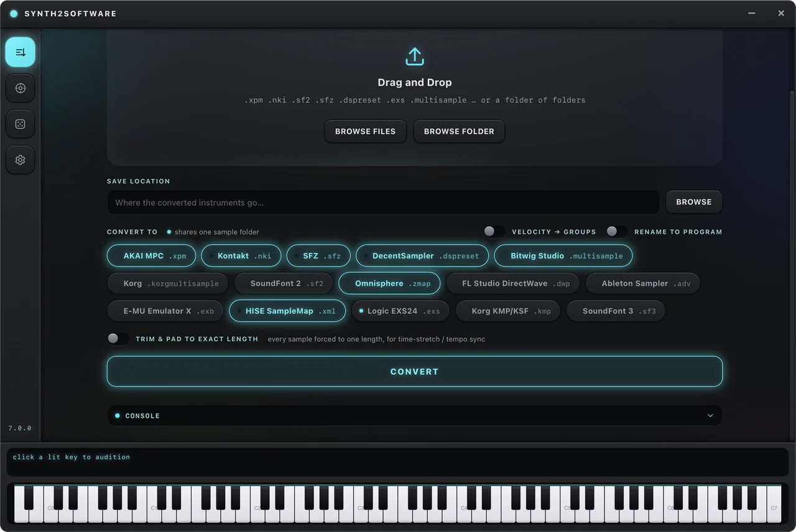Close the Synth2Software window
This screenshot has width=796, height=532.
click(781, 14)
